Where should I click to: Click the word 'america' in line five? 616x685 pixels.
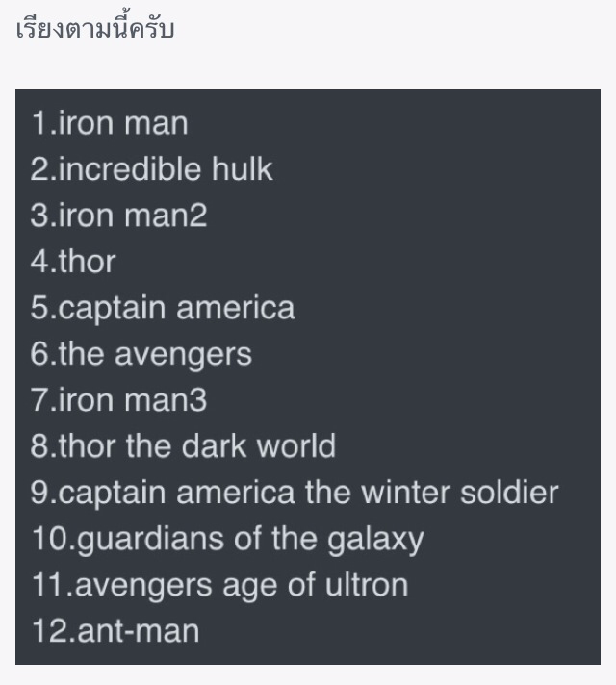[236, 308]
